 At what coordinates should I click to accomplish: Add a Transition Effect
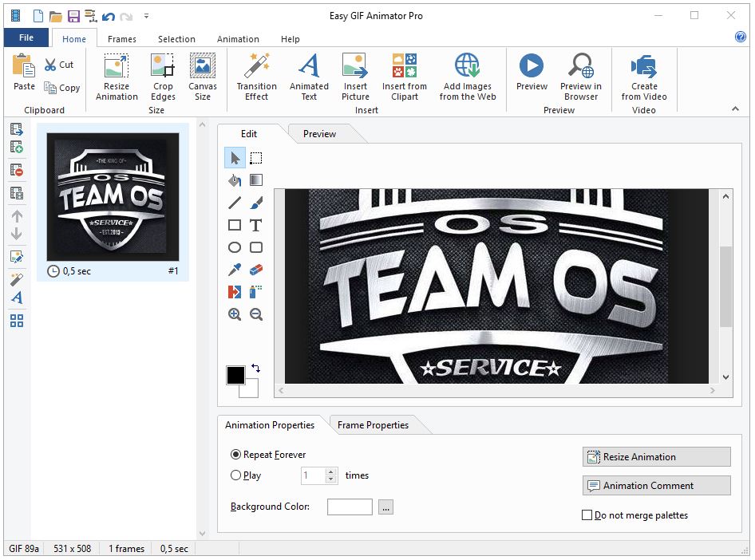tap(257, 77)
